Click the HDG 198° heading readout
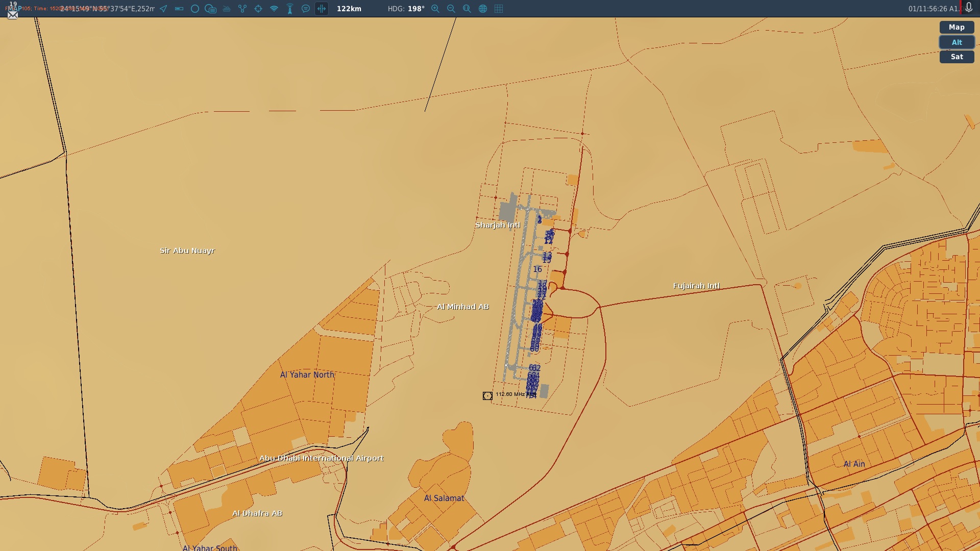The height and width of the screenshot is (551, 980). tap(406, 9)
